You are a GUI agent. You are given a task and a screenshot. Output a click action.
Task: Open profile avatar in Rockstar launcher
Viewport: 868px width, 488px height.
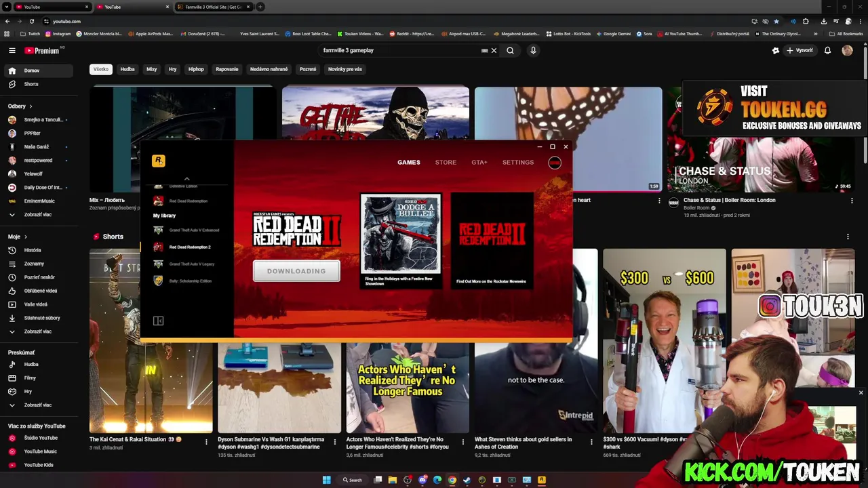[x=555, y=163]
